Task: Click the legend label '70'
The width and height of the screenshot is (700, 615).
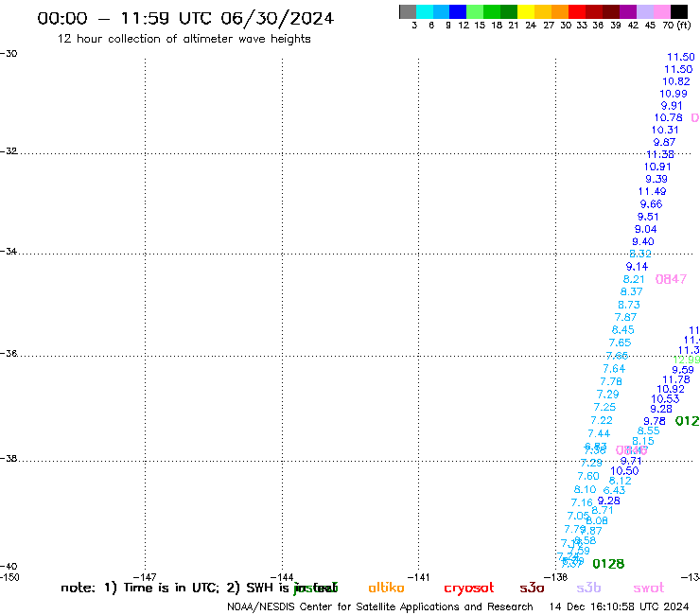Action: (x=668, y=26)
